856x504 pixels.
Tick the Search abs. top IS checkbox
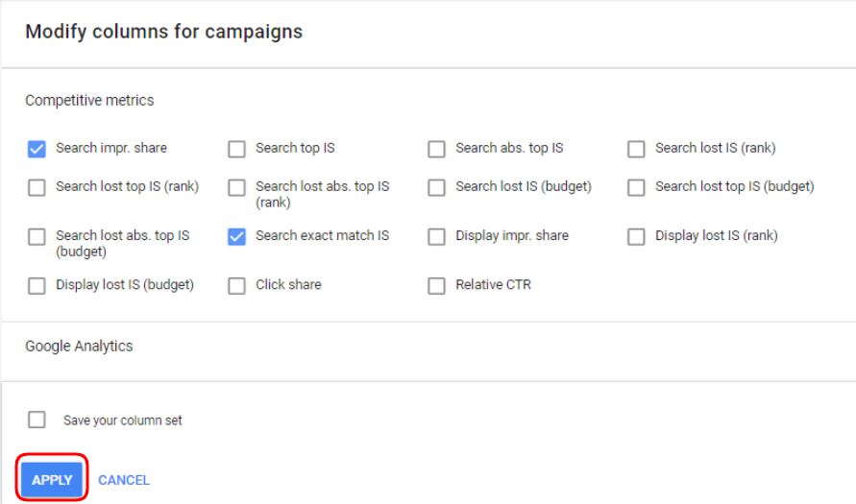point(436,149)
